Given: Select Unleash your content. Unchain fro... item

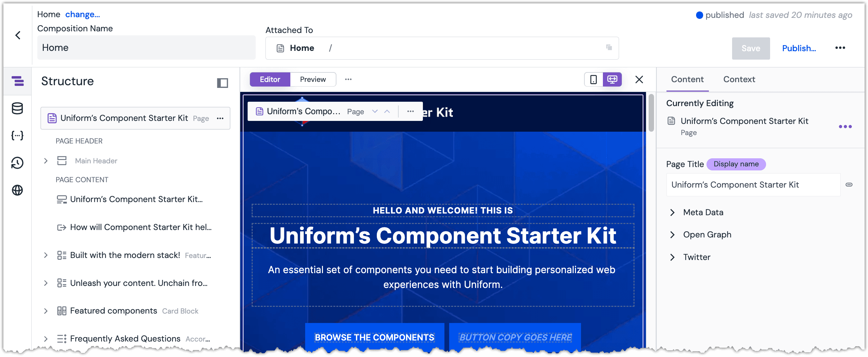Looking at the screenshot, I should 139,284.
